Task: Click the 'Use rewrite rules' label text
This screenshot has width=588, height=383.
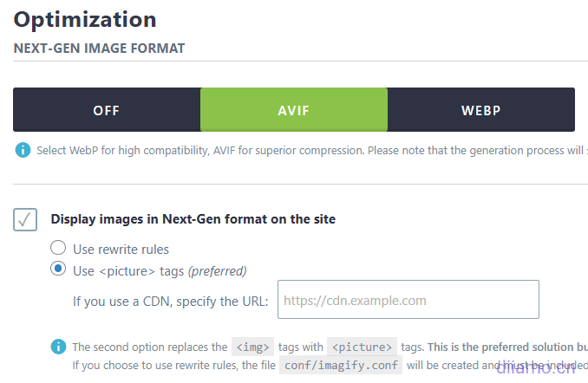Action: point(121,250)
